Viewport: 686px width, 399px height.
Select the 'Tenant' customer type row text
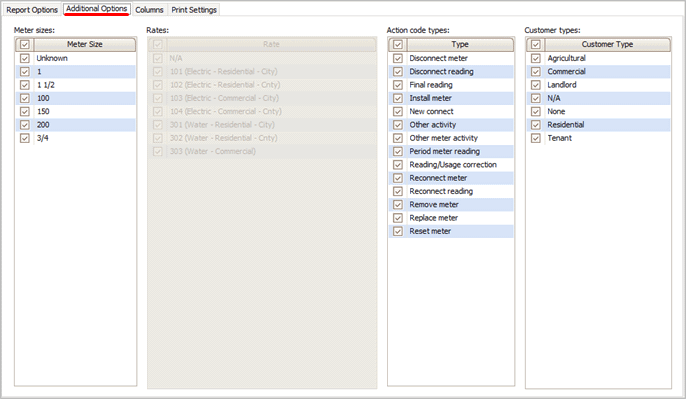click(x=560, y=138)
